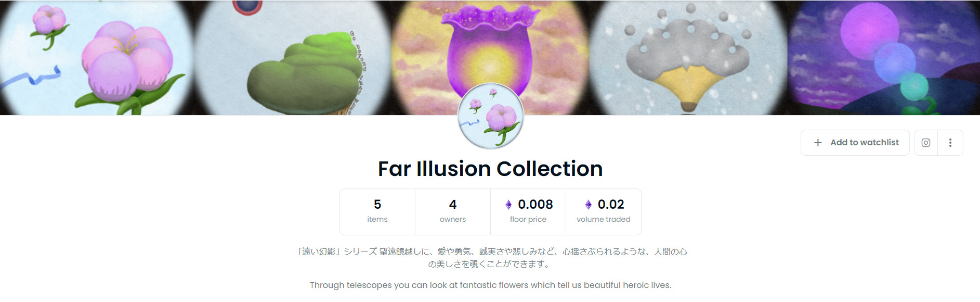Select the 5 items stat box

pyautogui.click(x=377, y=212)
